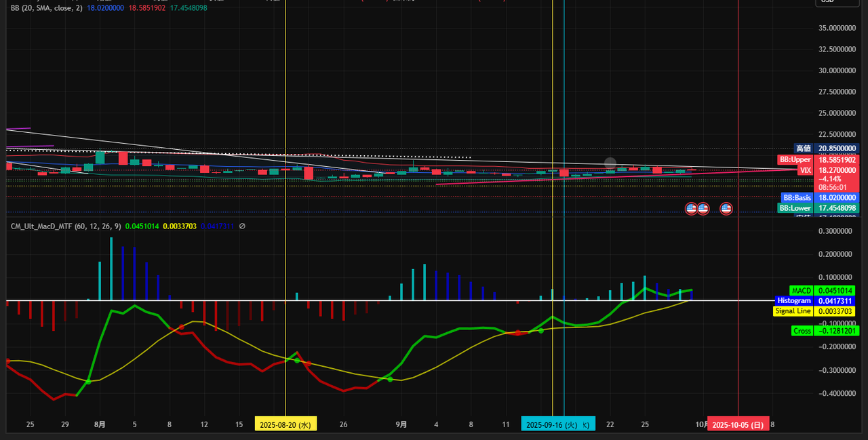
Task: Click the middle US flag economic event icon
Action: (x=703, y=208)
